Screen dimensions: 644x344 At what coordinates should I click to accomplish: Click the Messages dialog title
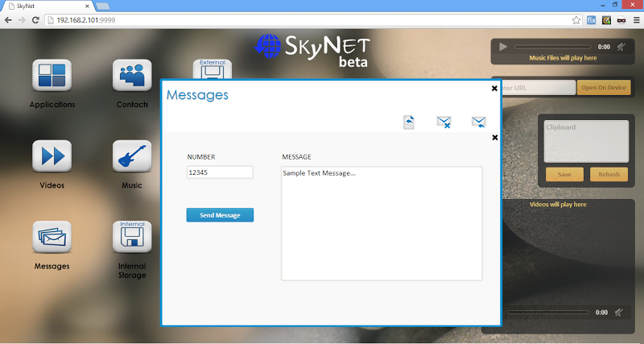coord(197,95)
